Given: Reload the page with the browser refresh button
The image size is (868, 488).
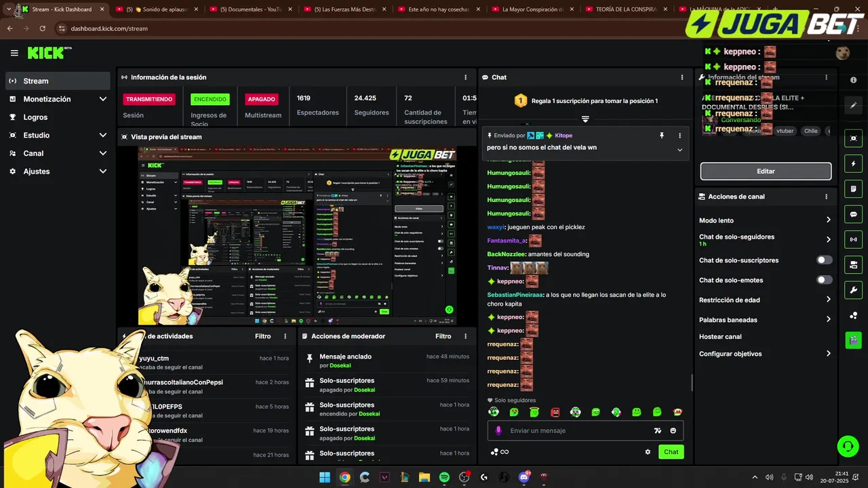Looking at the screenshot, I should pos(42,28).
